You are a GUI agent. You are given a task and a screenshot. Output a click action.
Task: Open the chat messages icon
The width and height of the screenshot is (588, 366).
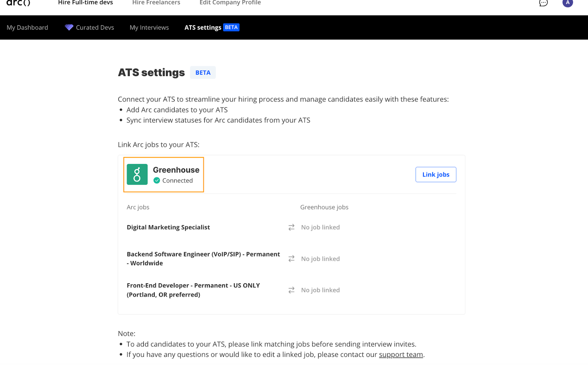point(543,3)
